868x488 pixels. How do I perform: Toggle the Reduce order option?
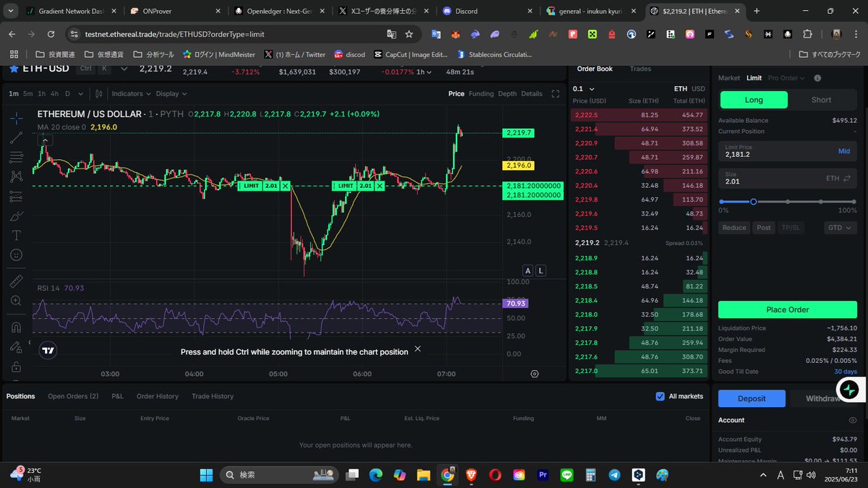734,227
